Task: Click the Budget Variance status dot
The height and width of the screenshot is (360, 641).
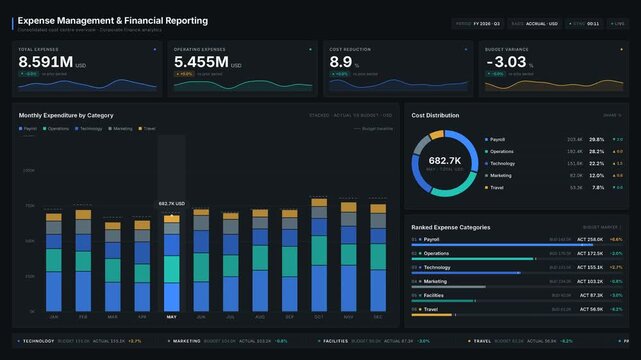Action: click(x=621, y=49)
